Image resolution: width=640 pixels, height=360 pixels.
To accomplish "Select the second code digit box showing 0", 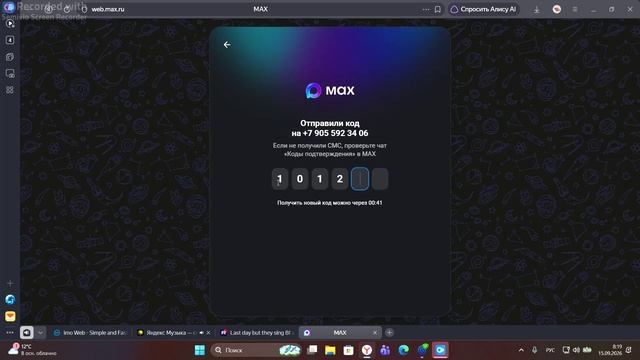I will point(300,179).
